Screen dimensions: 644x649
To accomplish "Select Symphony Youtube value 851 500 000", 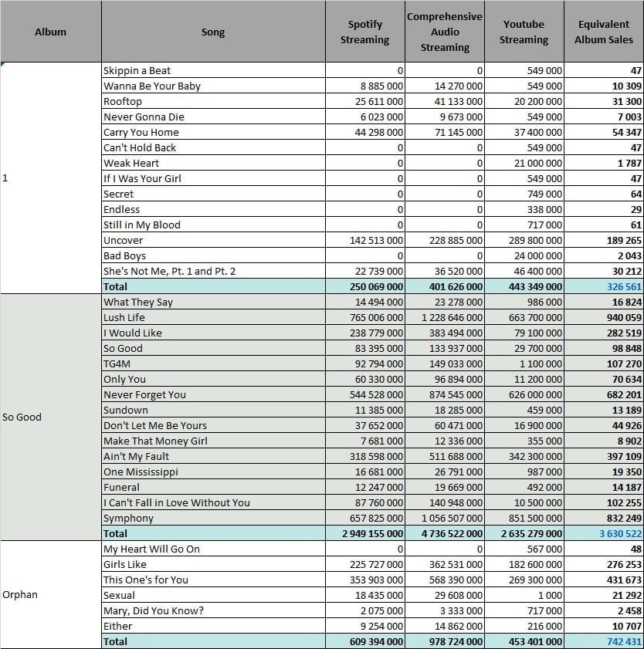I will click(524, 518).
